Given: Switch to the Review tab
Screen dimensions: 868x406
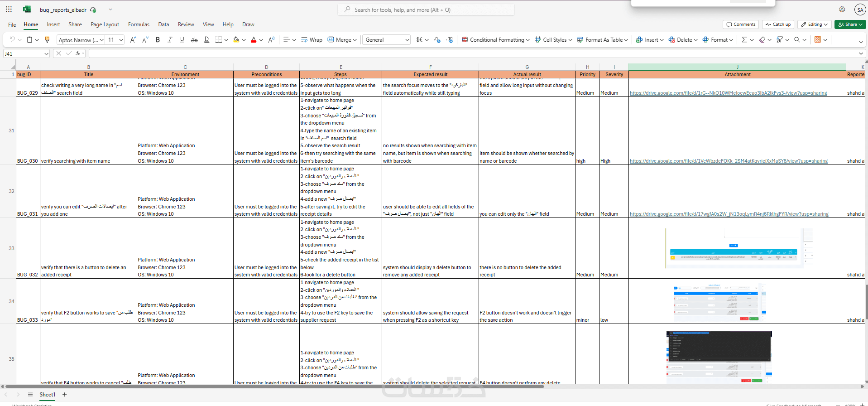Looking at the screenshot, I should [186, 24].
